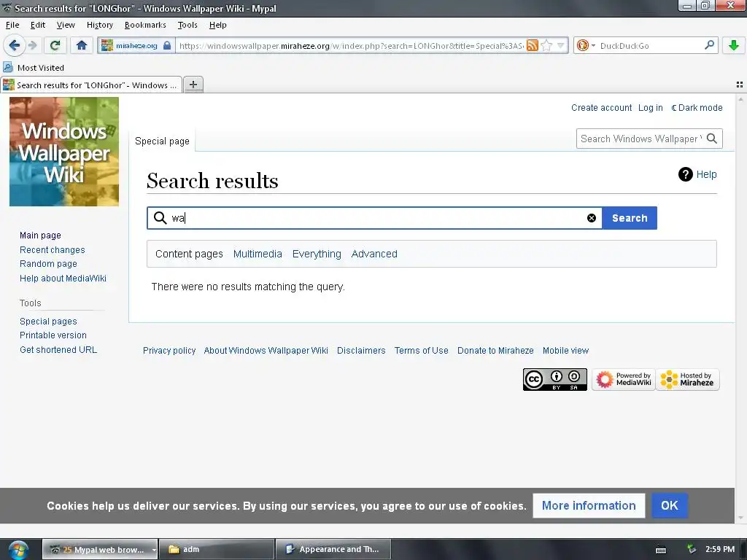
Task: Click Create account link
Action: 601,108
